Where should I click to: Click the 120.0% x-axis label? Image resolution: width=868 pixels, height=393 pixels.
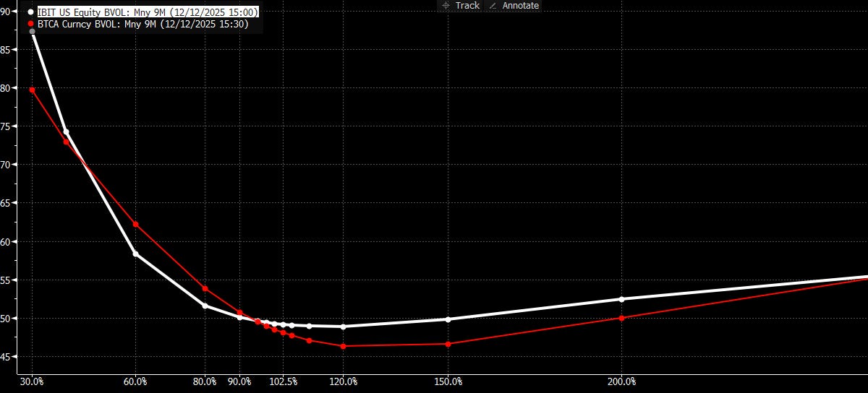point(343,381)
